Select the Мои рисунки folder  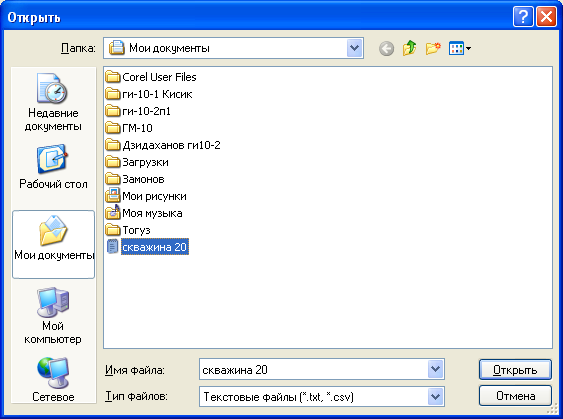146,196
